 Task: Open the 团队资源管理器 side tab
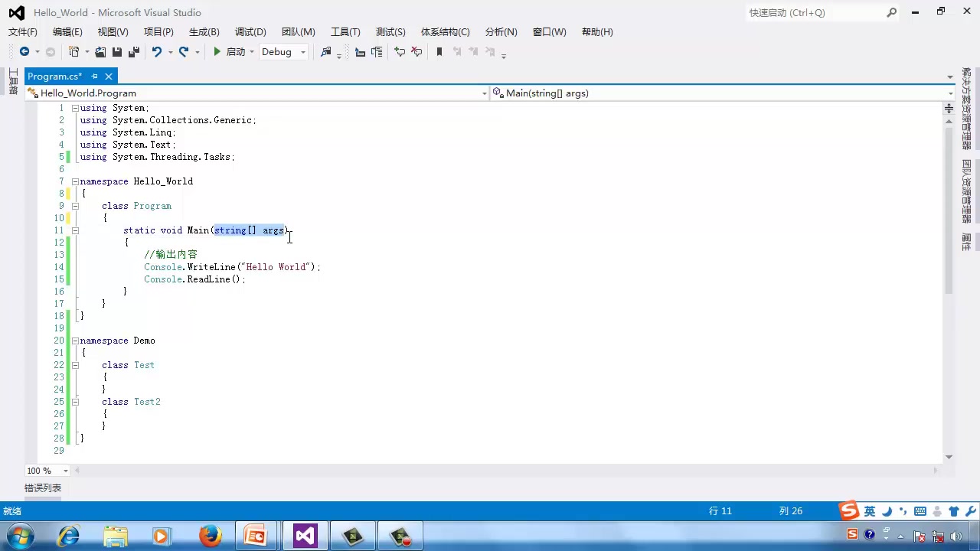(967, 191)
